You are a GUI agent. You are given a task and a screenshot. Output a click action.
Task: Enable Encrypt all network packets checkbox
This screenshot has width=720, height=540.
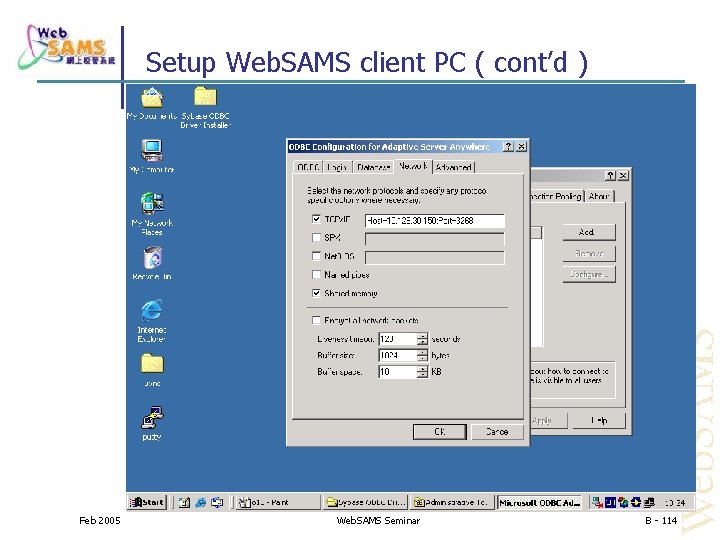316,320
